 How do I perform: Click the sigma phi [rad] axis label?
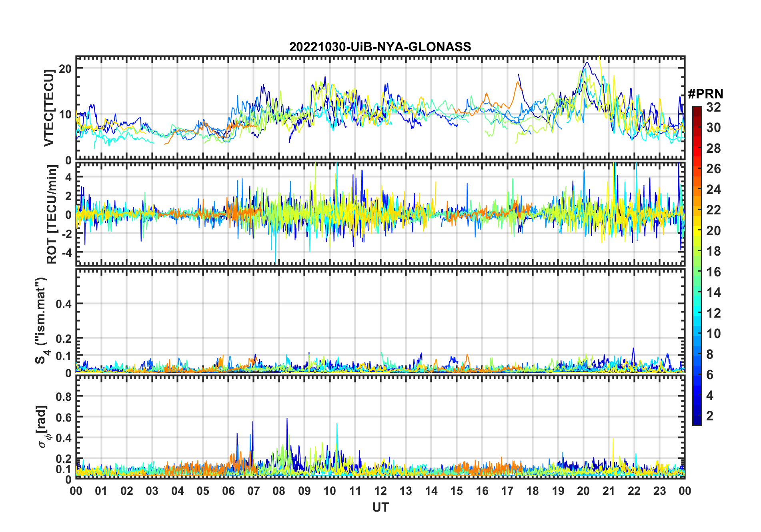pos(43,427)
